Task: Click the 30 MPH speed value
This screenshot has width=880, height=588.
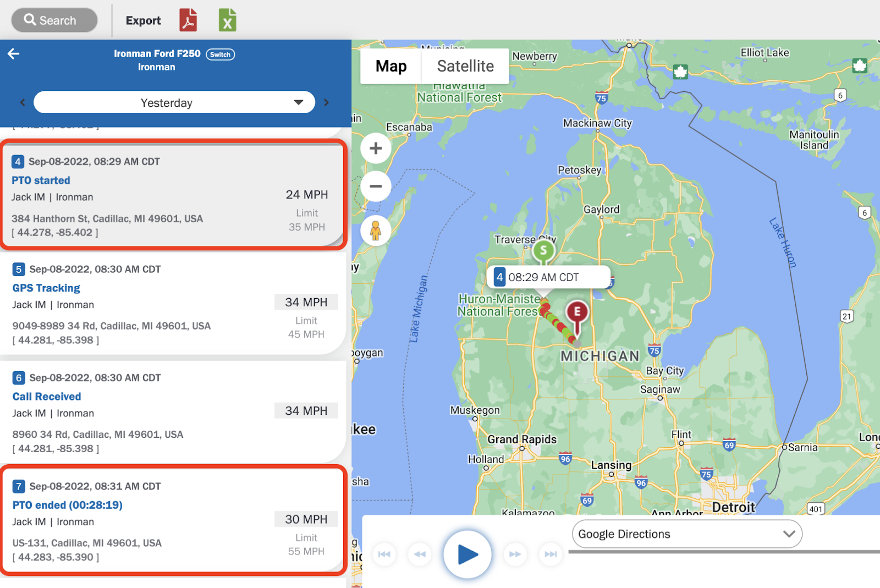Action: pyautogui.click(x=306, y=519)
